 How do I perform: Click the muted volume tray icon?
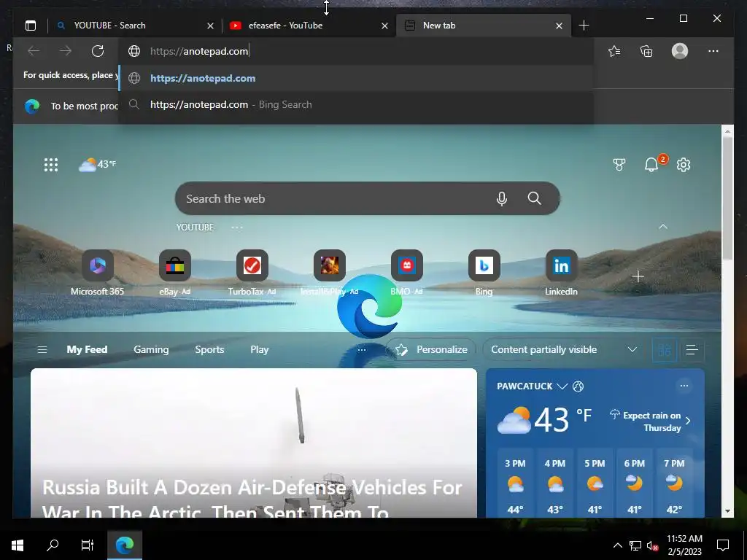tap(653, 545)
